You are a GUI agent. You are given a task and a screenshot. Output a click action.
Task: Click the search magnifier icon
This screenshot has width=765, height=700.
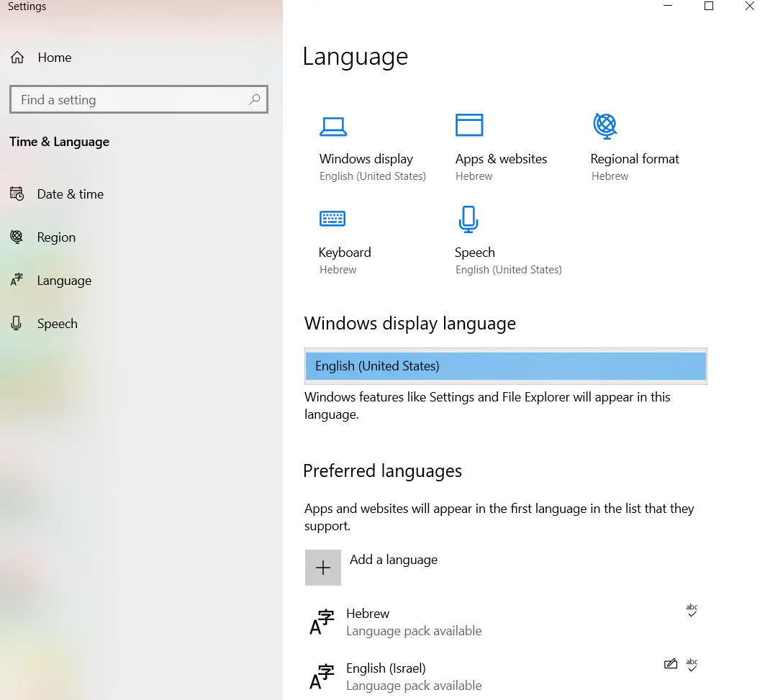tap(255, 100)
